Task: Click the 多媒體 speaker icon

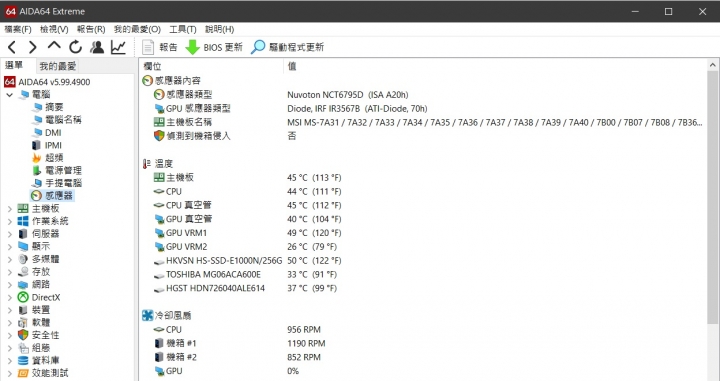Action: pyautogui.click(x=23, y=259)
